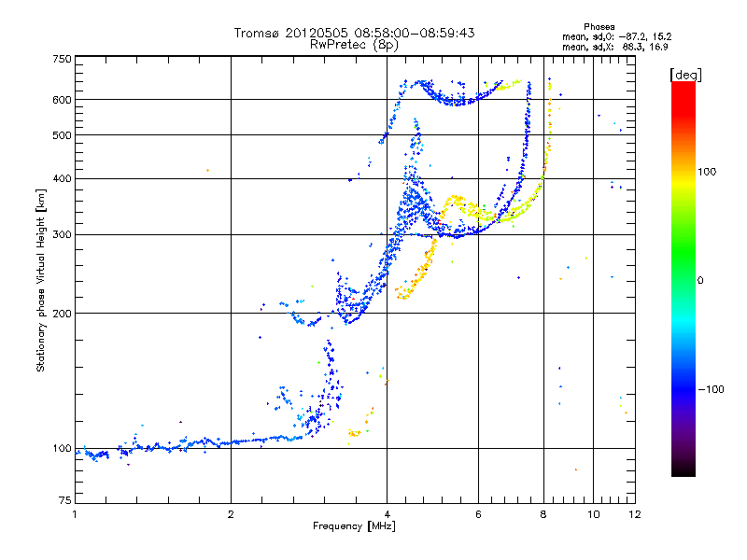Click the x-axis value '2'
The width and height of the screenshot is (747, 560).
coord(231,515)
